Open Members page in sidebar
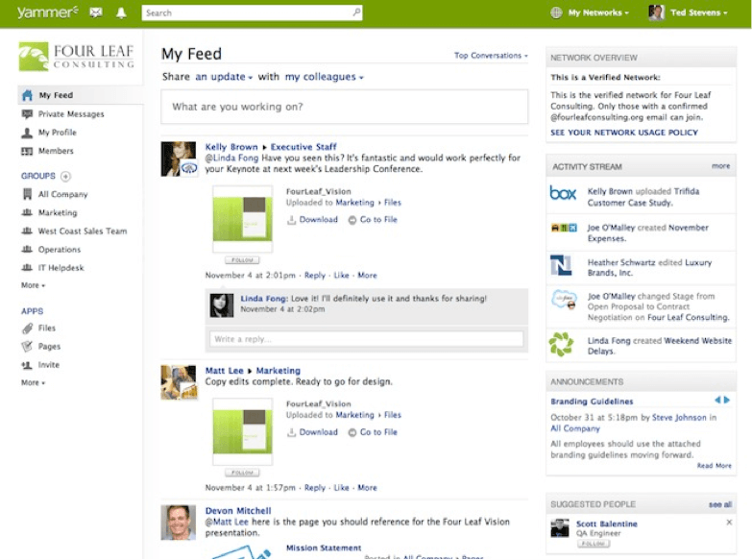The width and height of the screenshot is (752, 560). (56, 151)
